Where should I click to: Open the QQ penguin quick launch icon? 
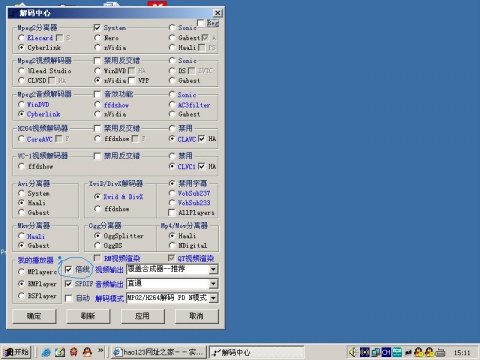(87, 352)
